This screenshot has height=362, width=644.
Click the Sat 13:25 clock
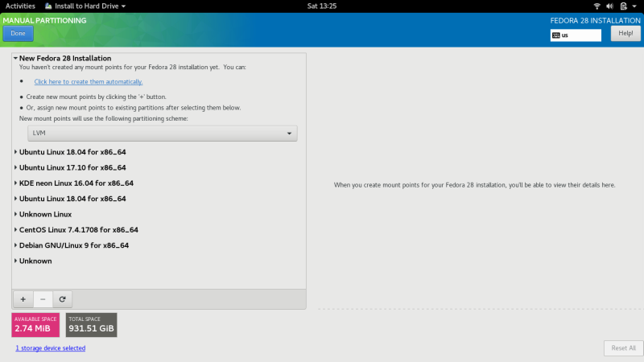click(321, 6)
